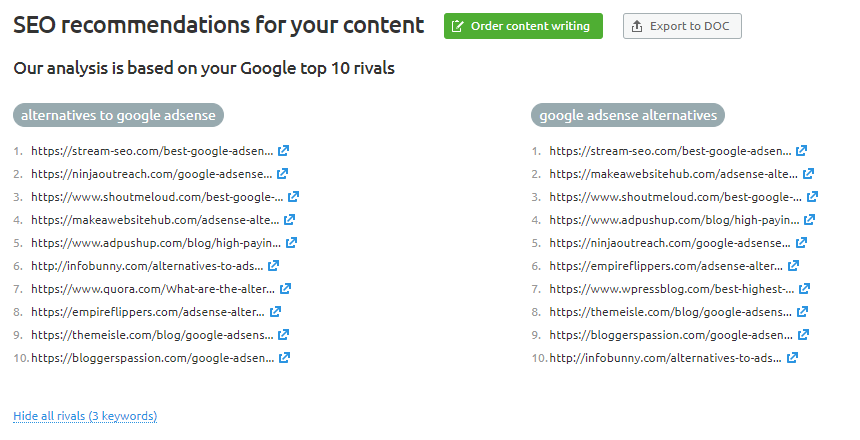860x440 pixels.
Task: Select 'google adsense alternatives' keyword tag
Action: click(628, 115)
